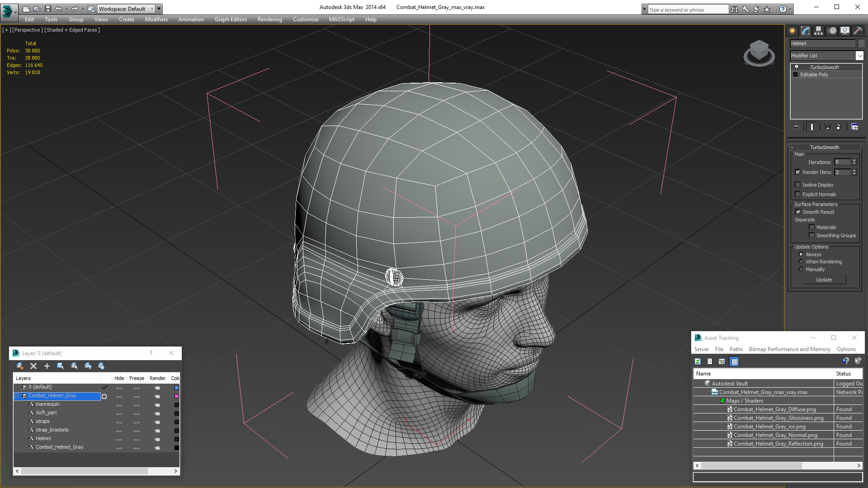The height and width of the screenshot is (488, 868).
Task: Click Remove Modifier trash icon
Action: (839, 127)
